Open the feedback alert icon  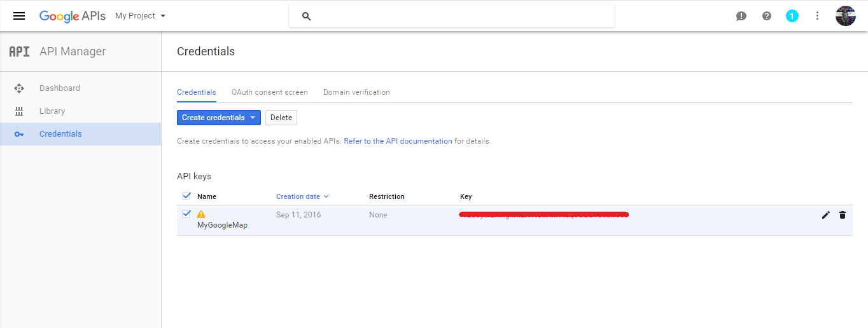(741, 16)
